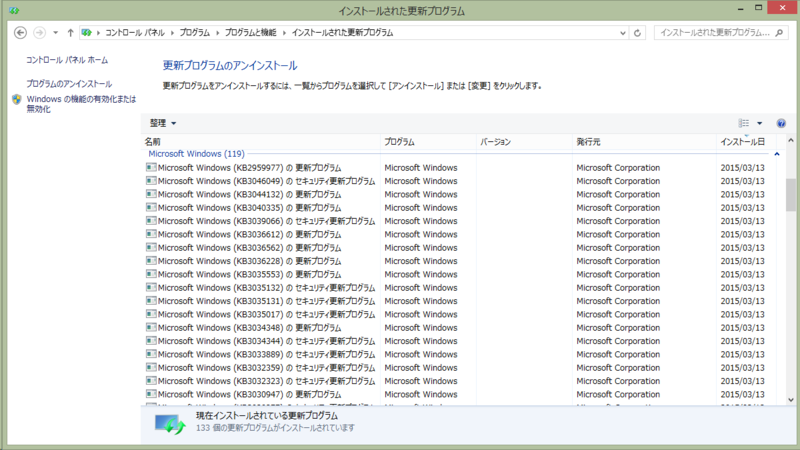Click the installed updates icon in details pane
This screenshot has height=450, width=800.
click(x=170, y=423)
